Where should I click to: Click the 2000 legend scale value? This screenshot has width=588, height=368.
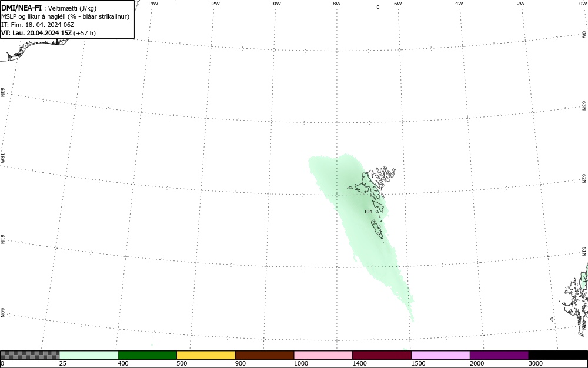coord(477,363)
